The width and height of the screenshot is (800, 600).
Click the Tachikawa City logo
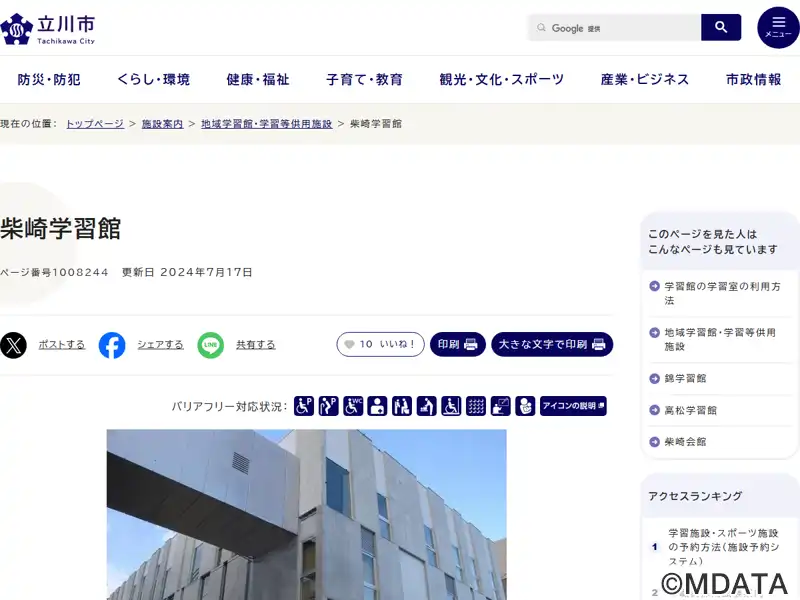click(48, 29)
